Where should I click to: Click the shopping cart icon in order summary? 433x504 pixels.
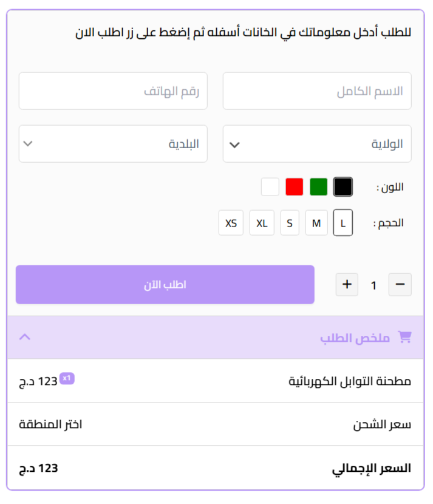coord(404,337)
